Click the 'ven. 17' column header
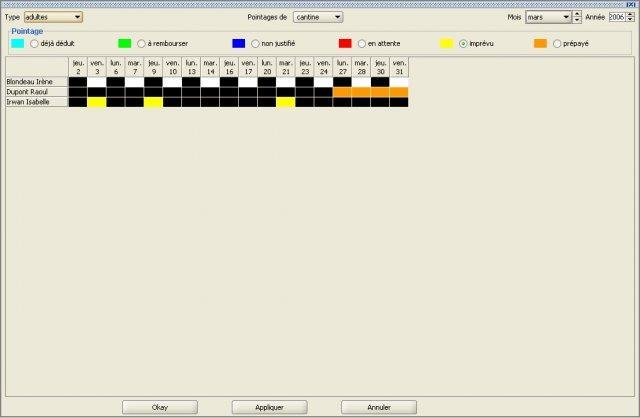640x418 pixels. [248, 67]
